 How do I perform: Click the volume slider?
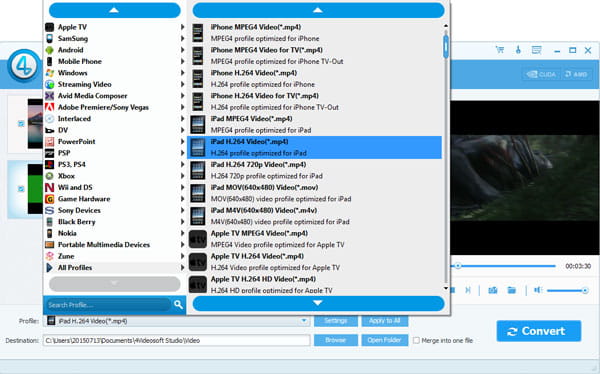click(x=567, y=291)
